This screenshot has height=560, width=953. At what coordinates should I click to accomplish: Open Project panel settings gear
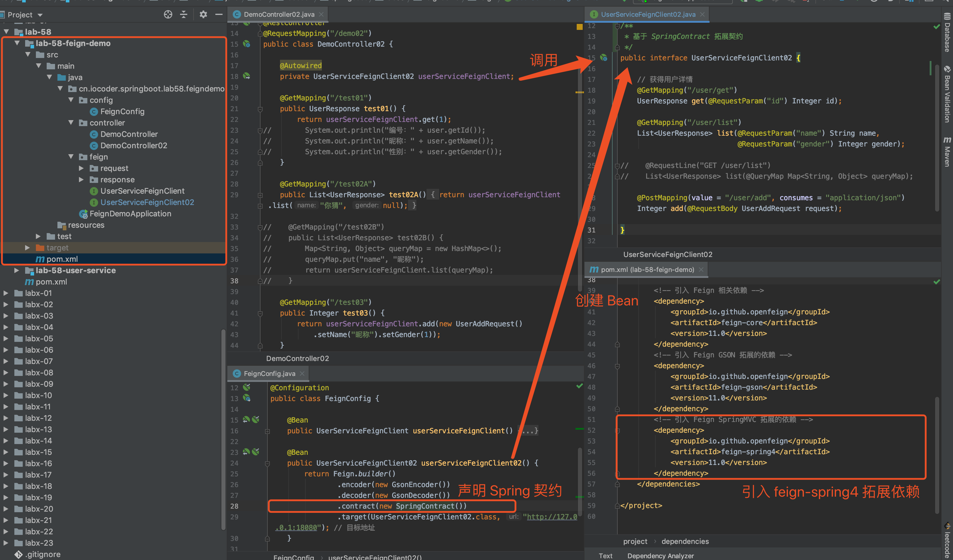(x=203, y=14)
